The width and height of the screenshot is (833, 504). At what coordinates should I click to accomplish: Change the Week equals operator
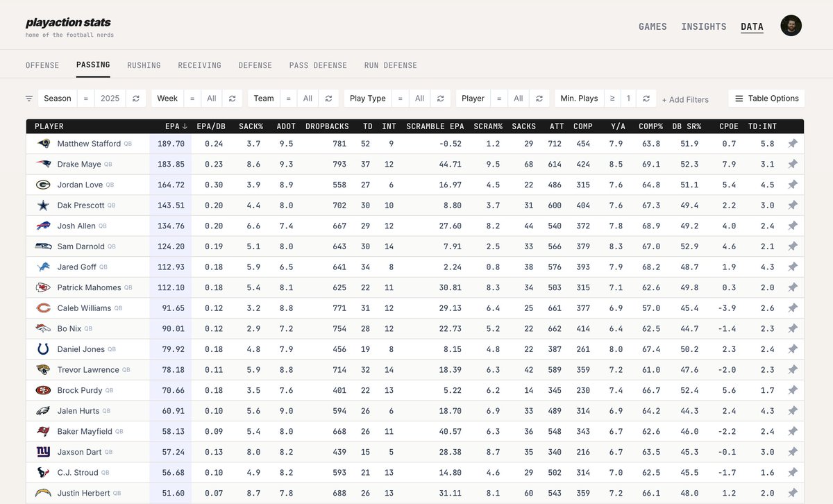(192, 99)
